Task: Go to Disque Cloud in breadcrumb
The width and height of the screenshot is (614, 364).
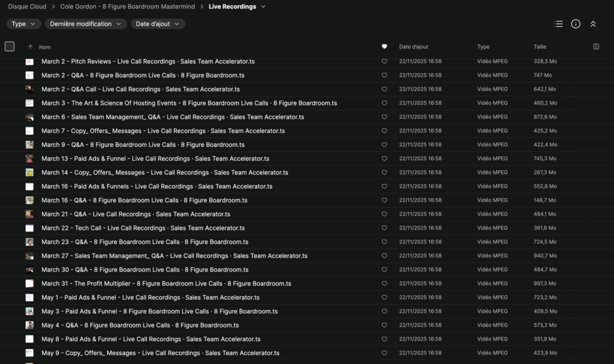Action: point(27,7)
